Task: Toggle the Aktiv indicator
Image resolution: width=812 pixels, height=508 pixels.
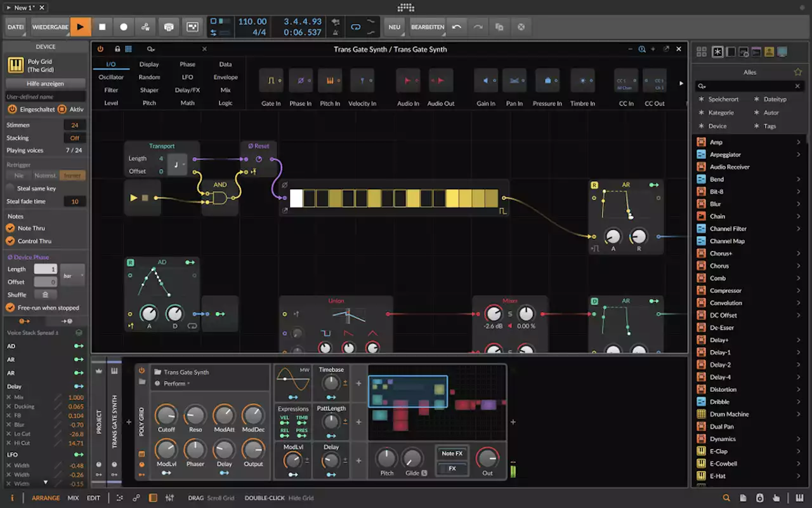Action: [62, 109]
